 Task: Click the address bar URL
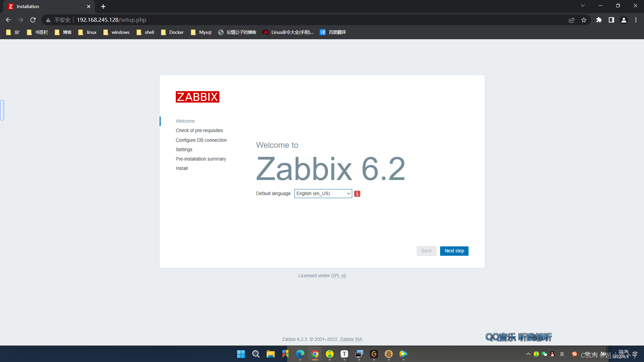click(112, 20)
